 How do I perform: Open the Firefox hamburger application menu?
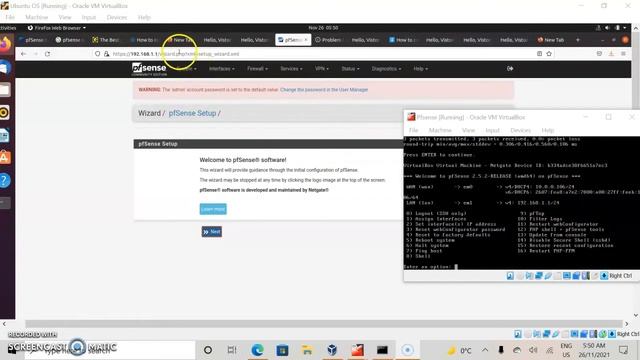[623, 54]
